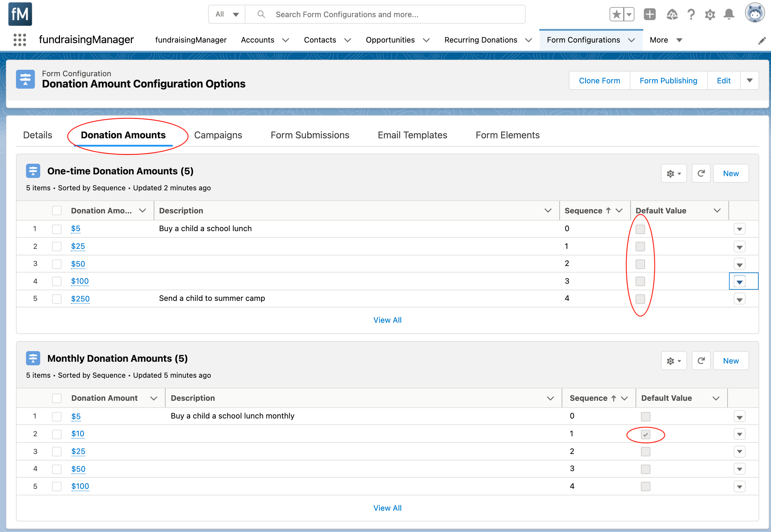This screenshot has width=771, height=532.
Task: Open the App Launcher grid icon
Action: pos(20,40)
